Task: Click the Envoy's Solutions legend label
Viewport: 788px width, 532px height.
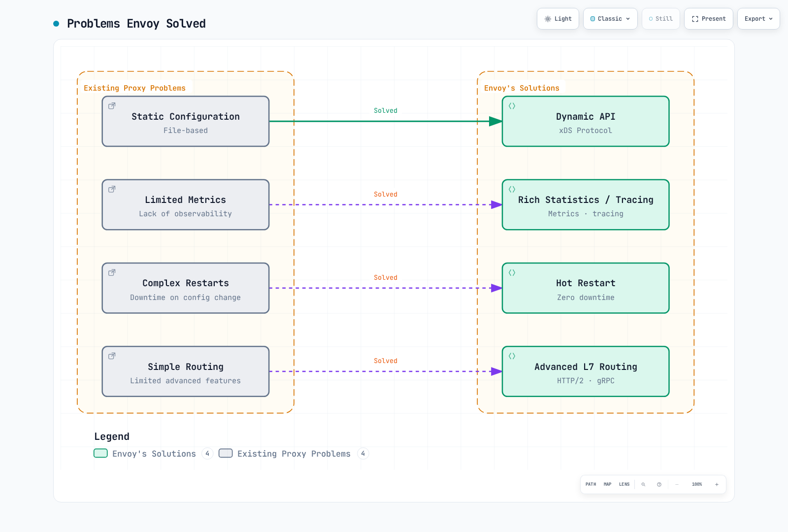Action: pos(154,454)
